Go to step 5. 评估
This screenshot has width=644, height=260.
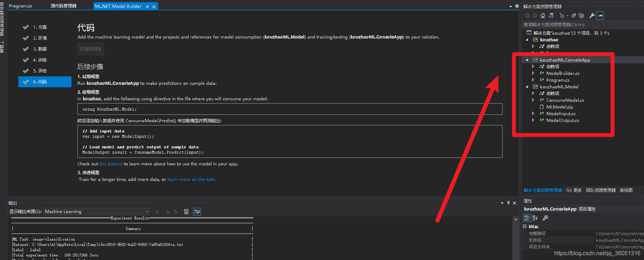tap(45, 71)
